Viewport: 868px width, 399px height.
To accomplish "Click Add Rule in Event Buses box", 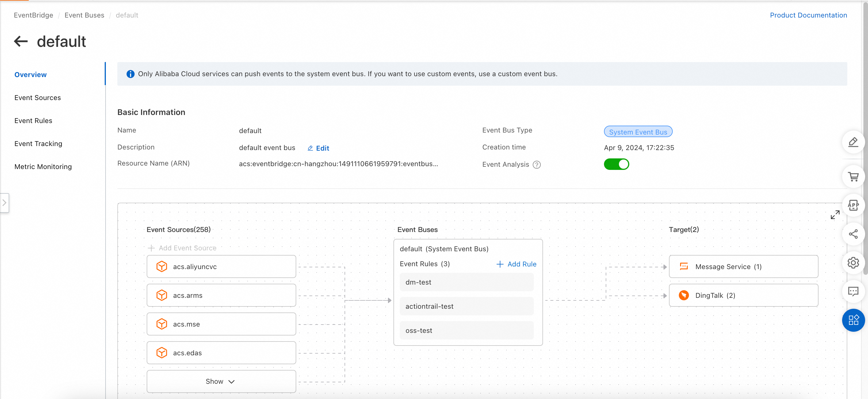I will (x=516, y=264).
